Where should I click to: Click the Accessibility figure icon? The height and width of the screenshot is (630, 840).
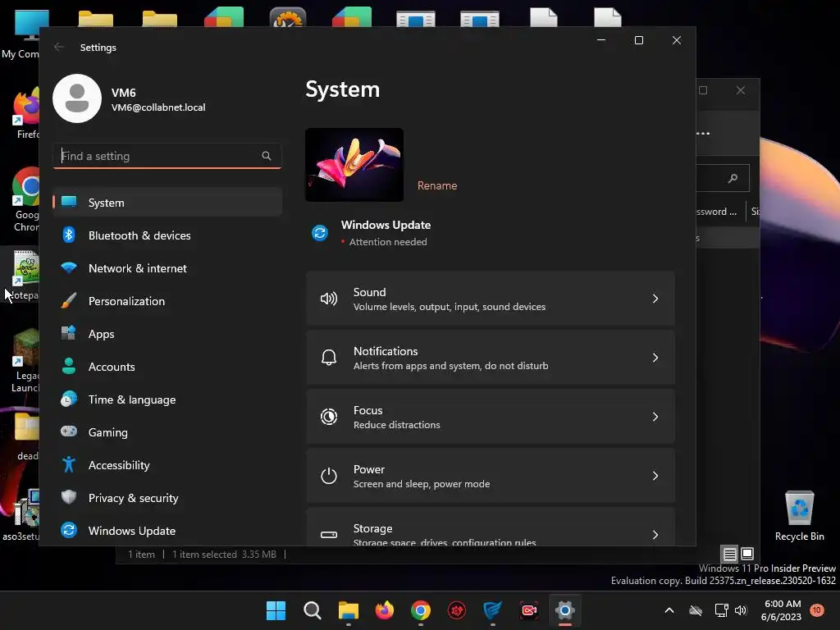[x=69, y=464]
